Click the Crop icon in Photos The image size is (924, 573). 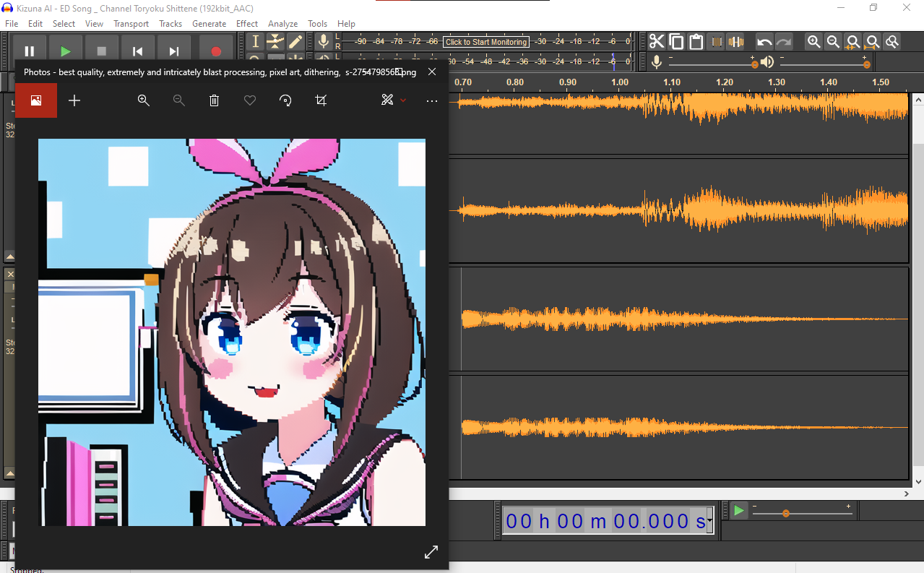pyautogui.click(x=321, y=100)
